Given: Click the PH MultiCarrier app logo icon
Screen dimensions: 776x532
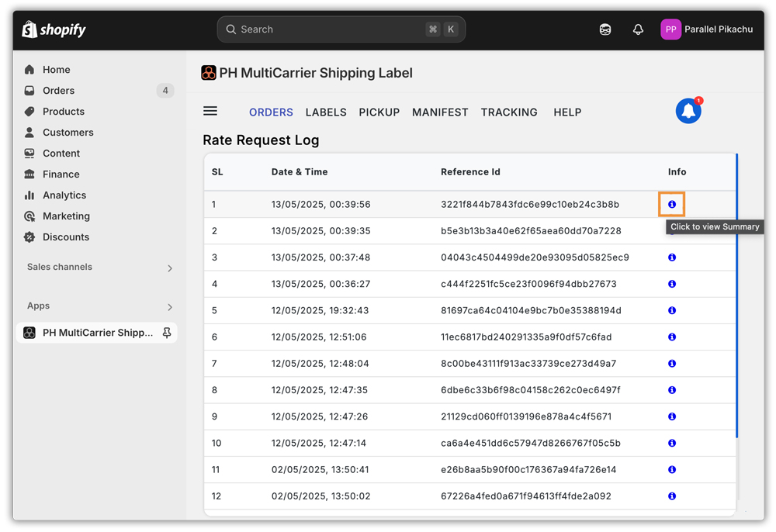Looking at the screenshot, I should click(x=208, y=73).
